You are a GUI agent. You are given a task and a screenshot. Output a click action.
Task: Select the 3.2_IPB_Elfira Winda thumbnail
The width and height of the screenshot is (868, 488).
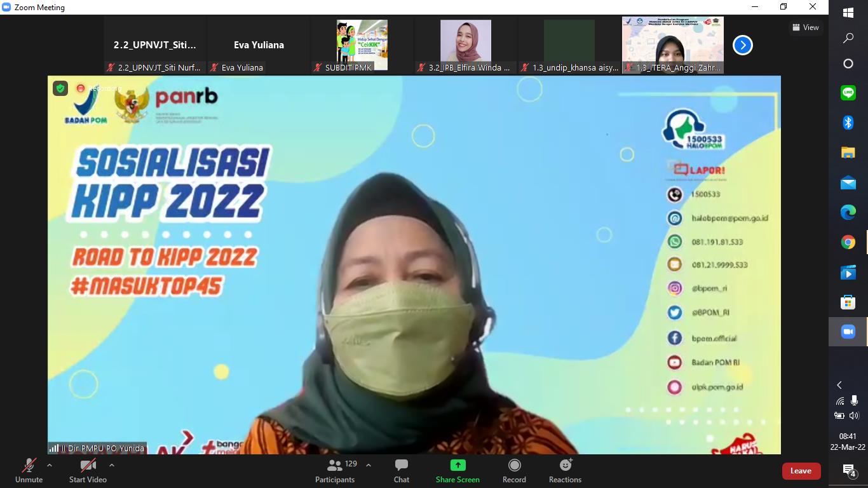(466, 45)
